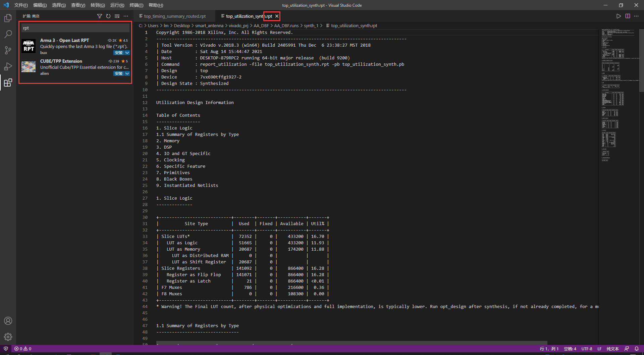
Task: Click the 'Design State : Synthesized' line
Action: pyautogui.click(x=193, y=83)
